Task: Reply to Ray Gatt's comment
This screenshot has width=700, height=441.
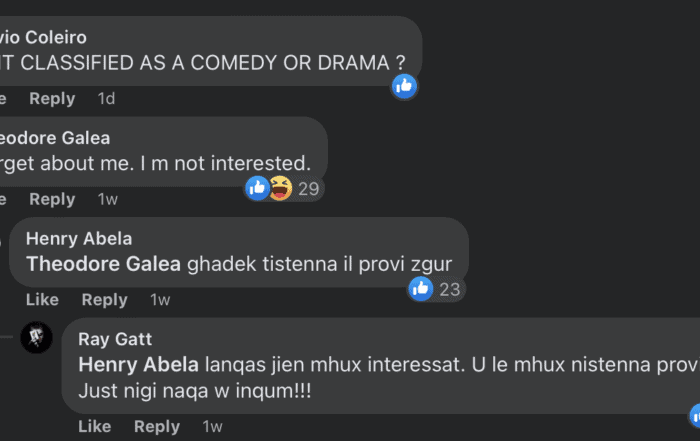Action: pos(156,426)
